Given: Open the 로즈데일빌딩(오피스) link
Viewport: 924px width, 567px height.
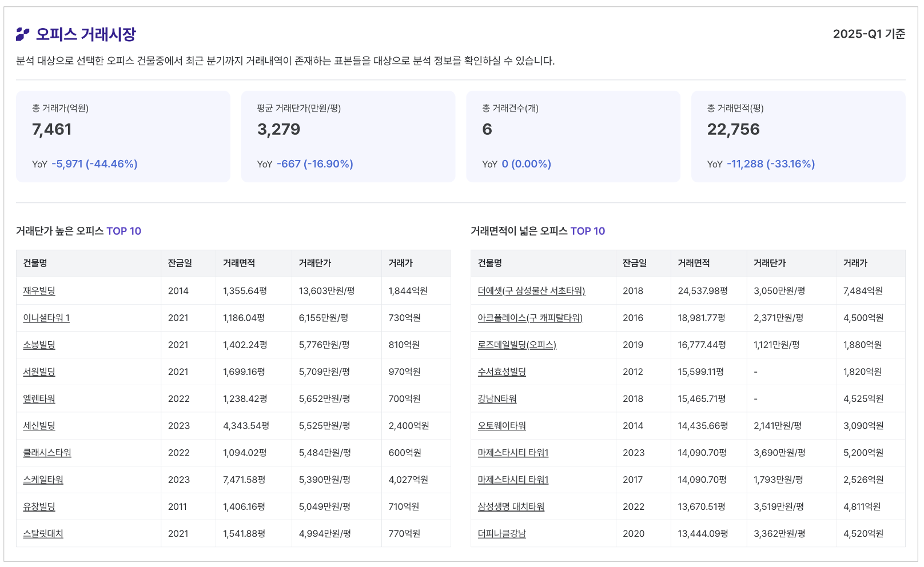Looking at the screenshot, I should pyautogui.click(x=517, y=345).
